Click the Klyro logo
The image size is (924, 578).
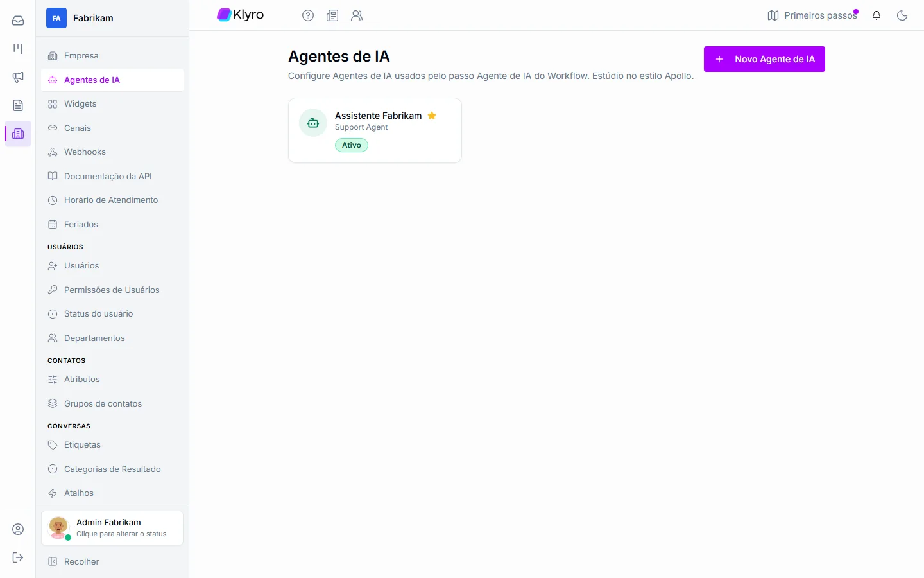(241, 15)
